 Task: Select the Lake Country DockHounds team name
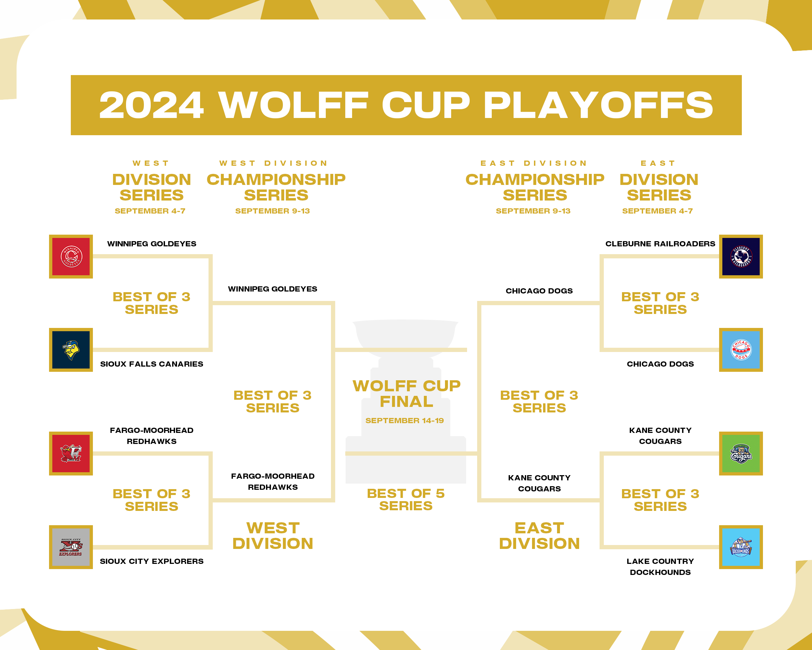[x=660, y=566]
